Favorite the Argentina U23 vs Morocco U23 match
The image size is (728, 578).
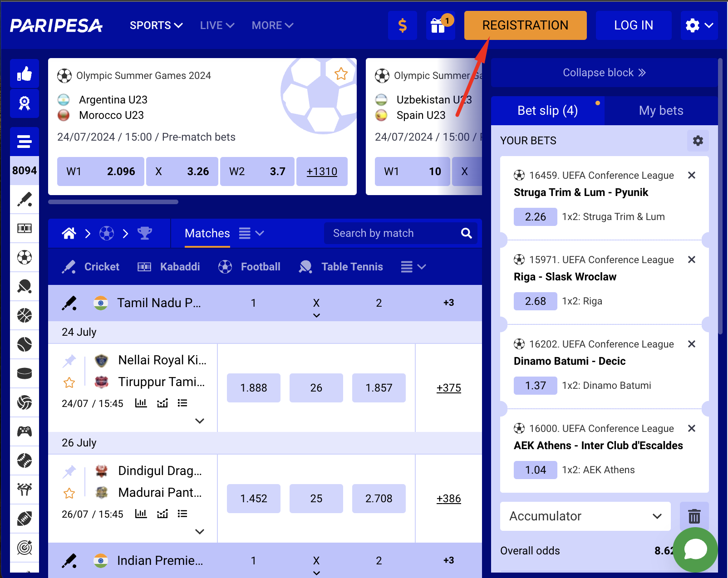[341, 73]
